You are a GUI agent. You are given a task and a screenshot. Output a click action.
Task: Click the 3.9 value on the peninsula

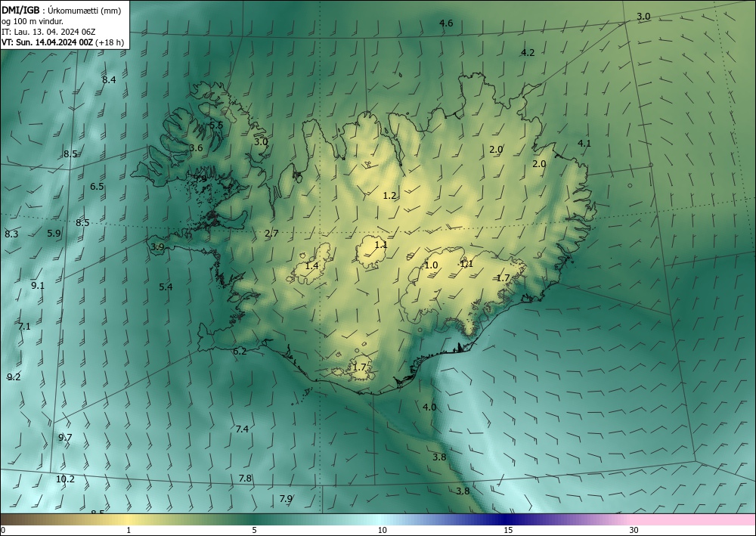[x=157, y=247]
